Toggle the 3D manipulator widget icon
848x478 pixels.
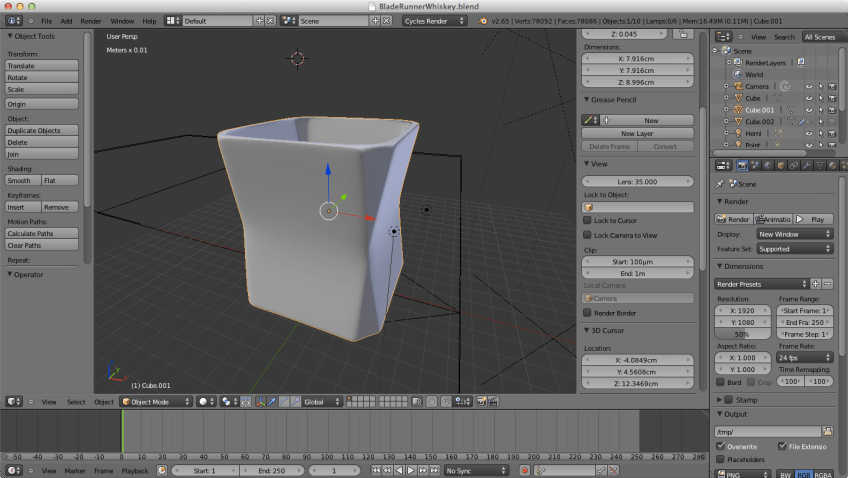262,401
